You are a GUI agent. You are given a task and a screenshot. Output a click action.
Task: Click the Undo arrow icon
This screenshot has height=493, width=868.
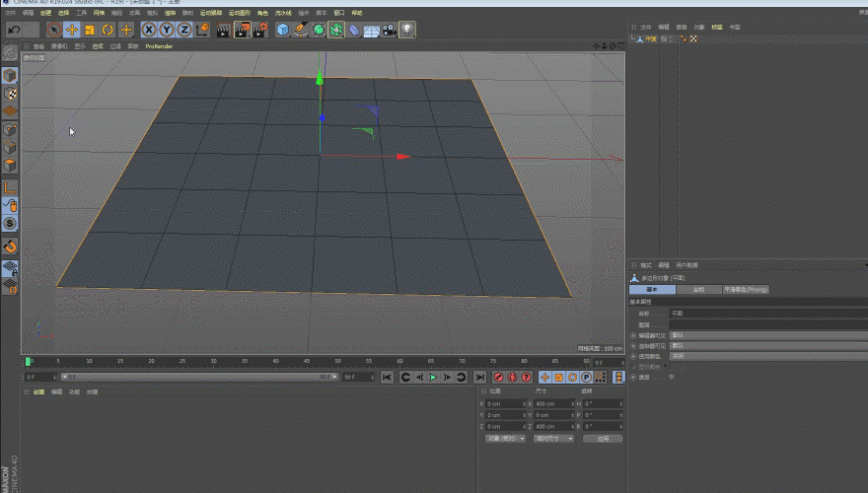(x=14, y=31)
